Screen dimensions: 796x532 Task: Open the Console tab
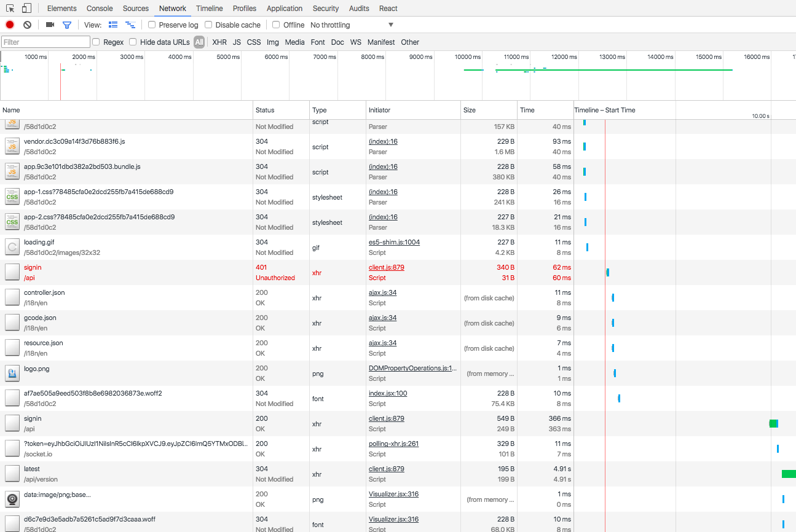[100, 9]
